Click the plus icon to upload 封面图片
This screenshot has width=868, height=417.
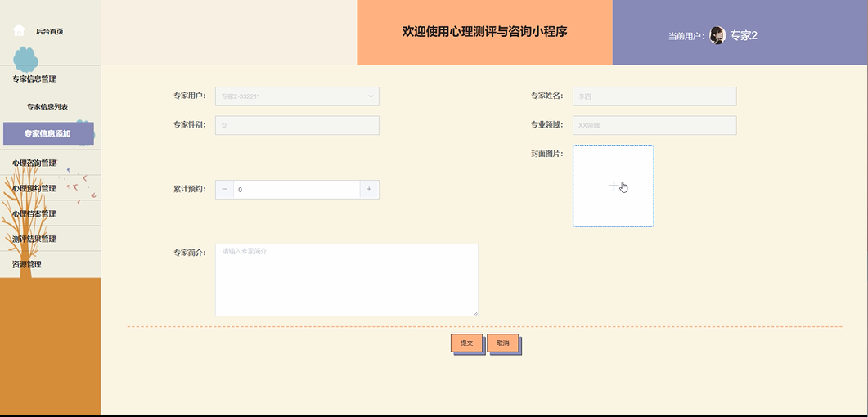click(614, 186)
